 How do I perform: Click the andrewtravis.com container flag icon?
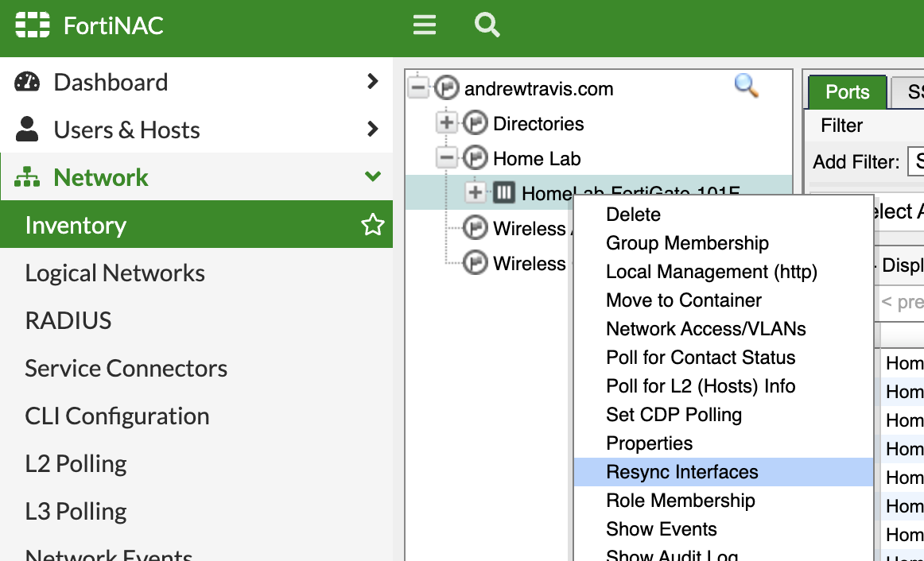point(447,88)
